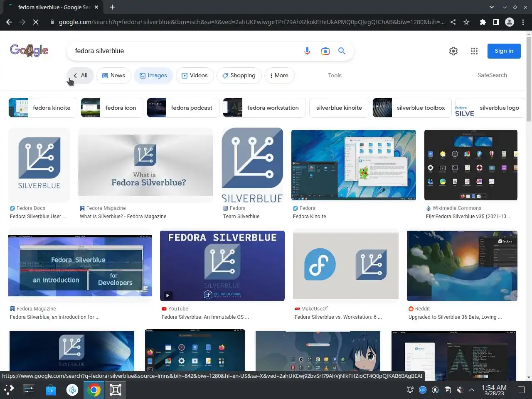Open Fedora Docs Silverblue logo image

click(x=39, y=165)
